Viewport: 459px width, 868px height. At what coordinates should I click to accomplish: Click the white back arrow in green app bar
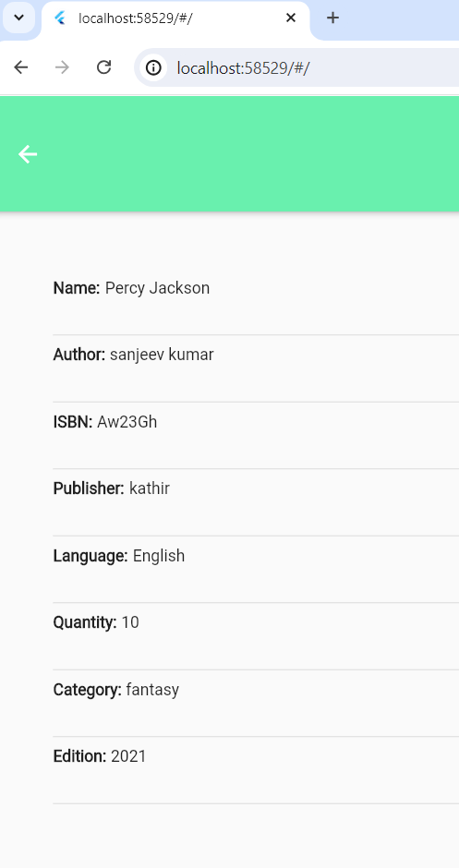(28, 154)
